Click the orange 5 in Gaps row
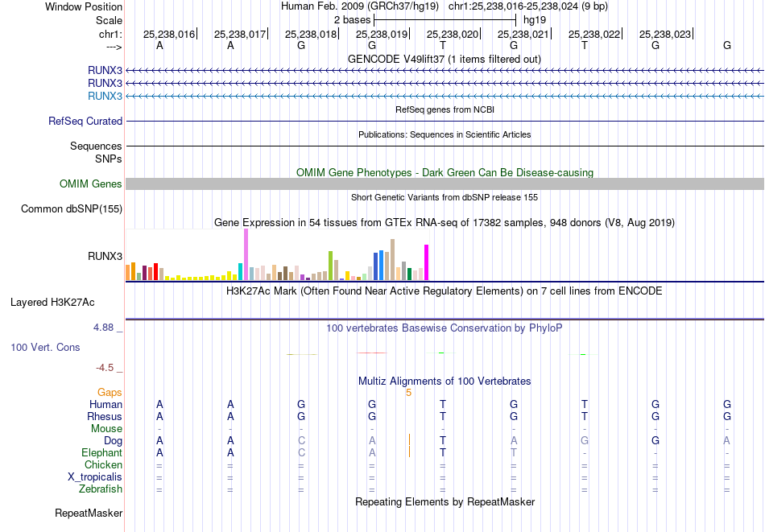 click(x=409, y=393)
